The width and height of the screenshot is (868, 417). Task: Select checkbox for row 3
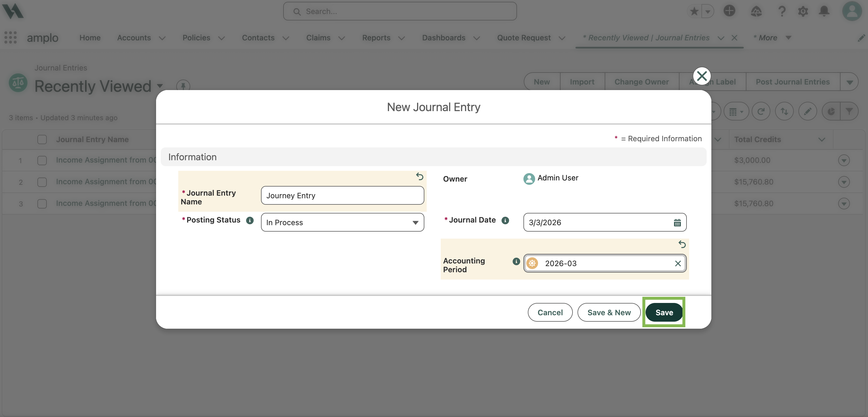click(x=42, y=204)
